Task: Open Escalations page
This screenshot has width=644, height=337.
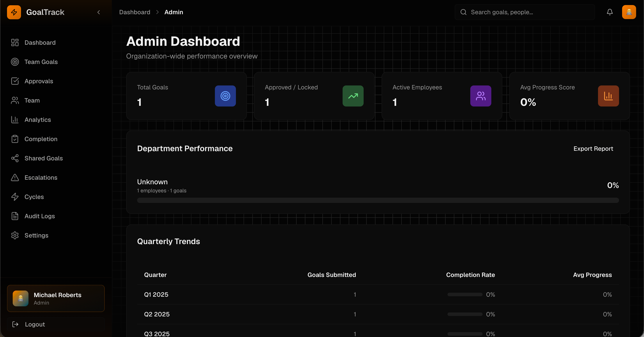Action: coord(56,177)
